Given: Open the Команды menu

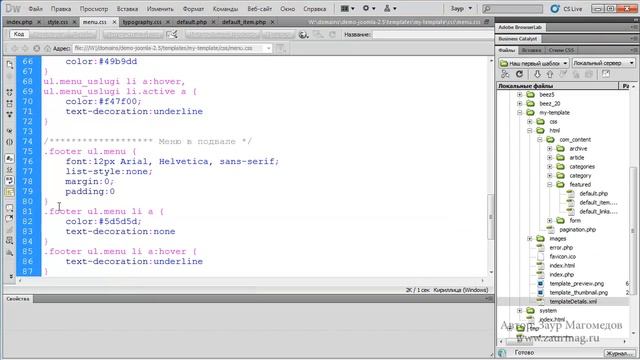Looking at the screenshot, I should [x=225, y=9].
